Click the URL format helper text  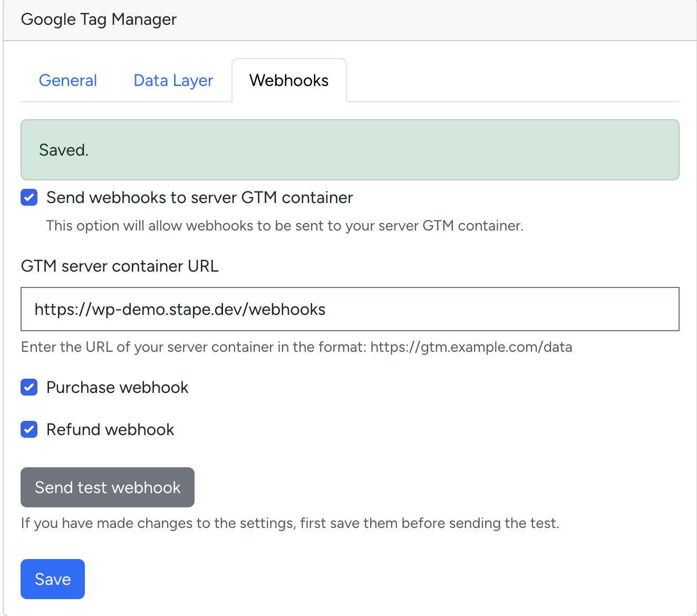(296, 347)
